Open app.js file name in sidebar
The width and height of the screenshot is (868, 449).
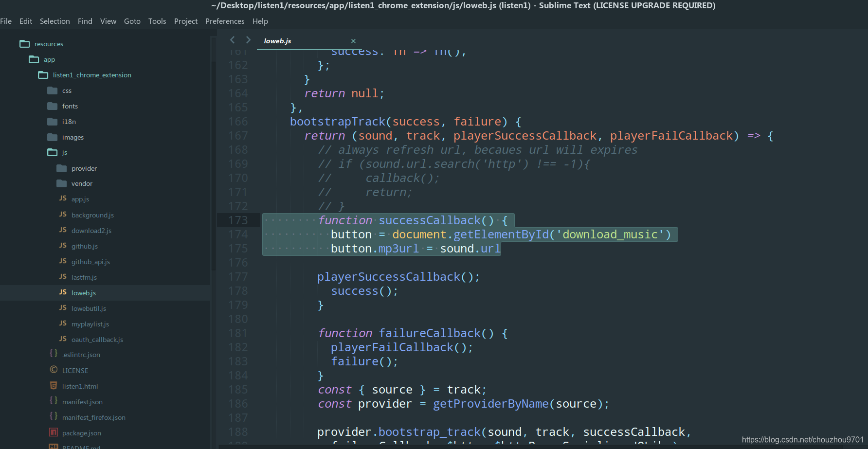click(80, 199)
